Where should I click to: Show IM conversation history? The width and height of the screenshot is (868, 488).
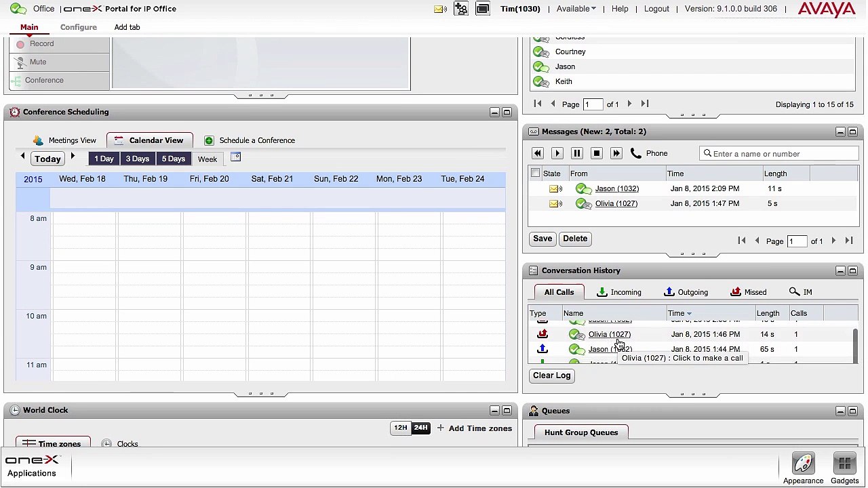coord(800,292)
